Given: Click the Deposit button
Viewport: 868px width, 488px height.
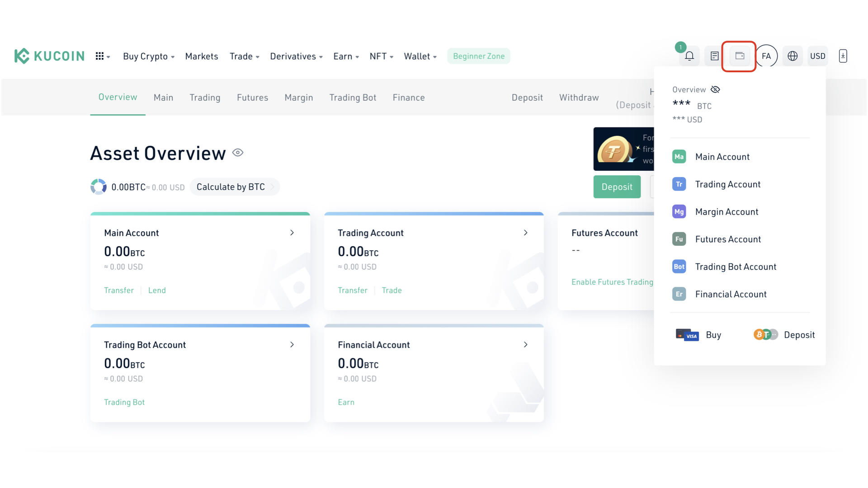Looking at the screenshot, I should [x=617, y=187].
